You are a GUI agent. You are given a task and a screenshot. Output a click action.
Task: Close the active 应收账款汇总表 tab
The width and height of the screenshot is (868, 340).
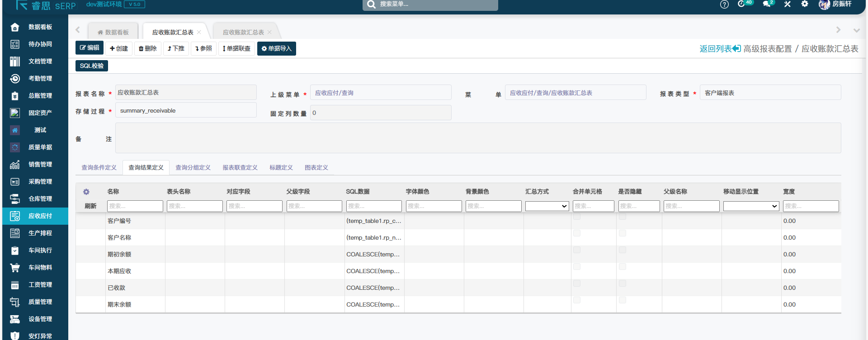coord(199,32)
